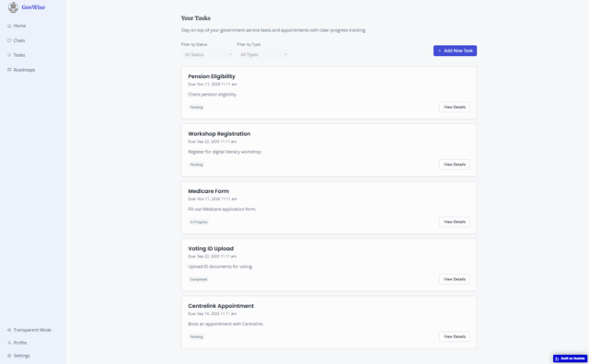The height and width of the screenshot is (364, 589).
Task: Expand the Filter by Type dropdown
Action: click(x=263, y=55)
